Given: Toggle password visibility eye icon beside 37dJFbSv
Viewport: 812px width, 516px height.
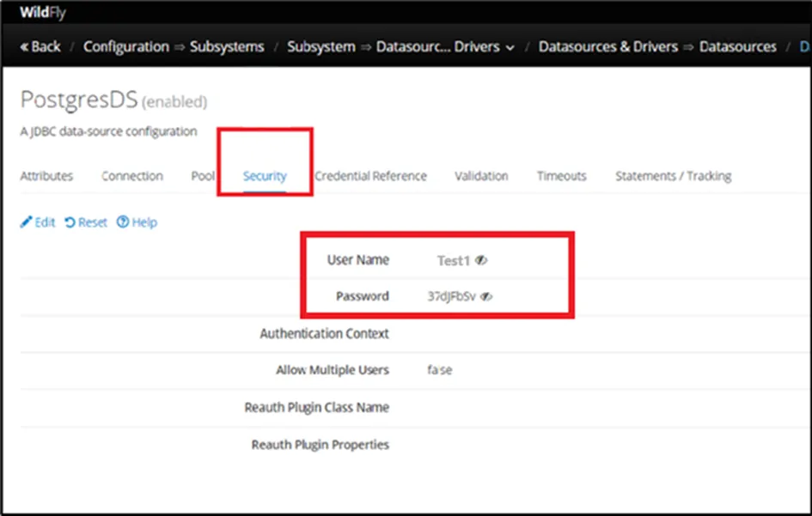Looking at the screenshot, I should pos(486,296).
